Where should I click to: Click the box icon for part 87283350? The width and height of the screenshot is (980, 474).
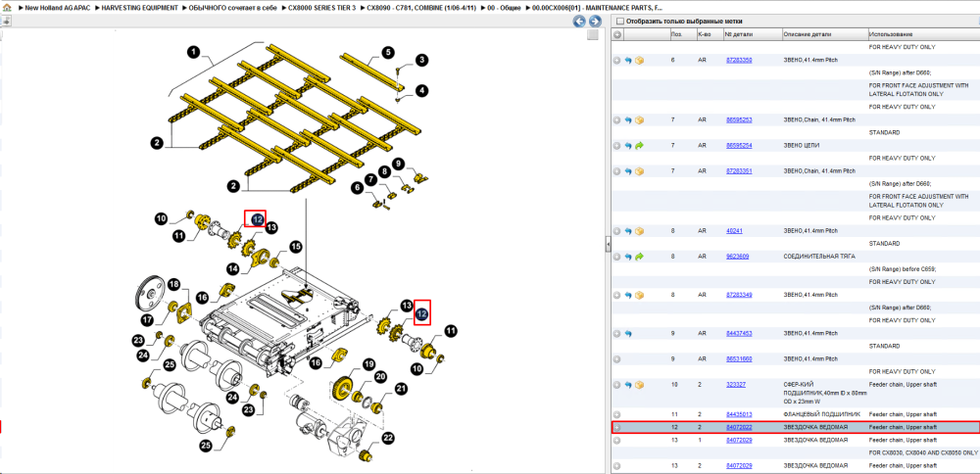[639, 61]
